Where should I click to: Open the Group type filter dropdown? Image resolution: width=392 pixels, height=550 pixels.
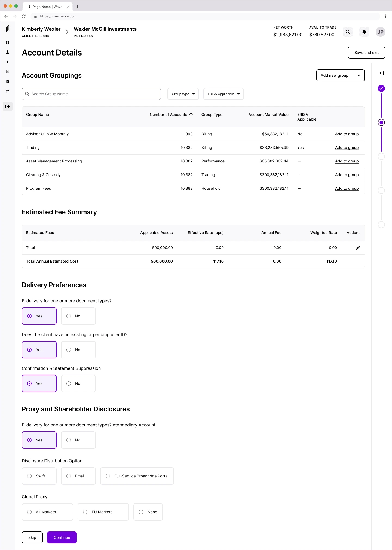click(x=183, y=94)
